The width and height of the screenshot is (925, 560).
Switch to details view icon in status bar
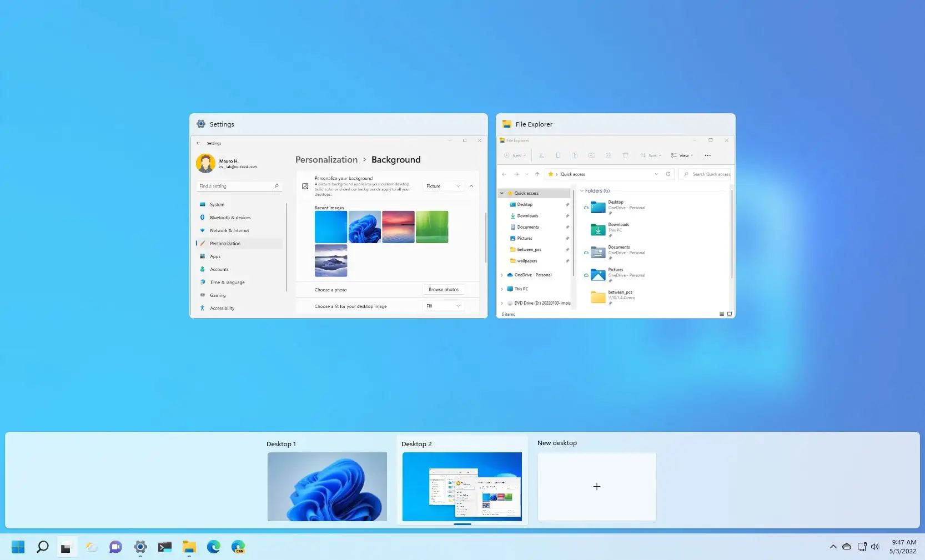pos(722,314)
